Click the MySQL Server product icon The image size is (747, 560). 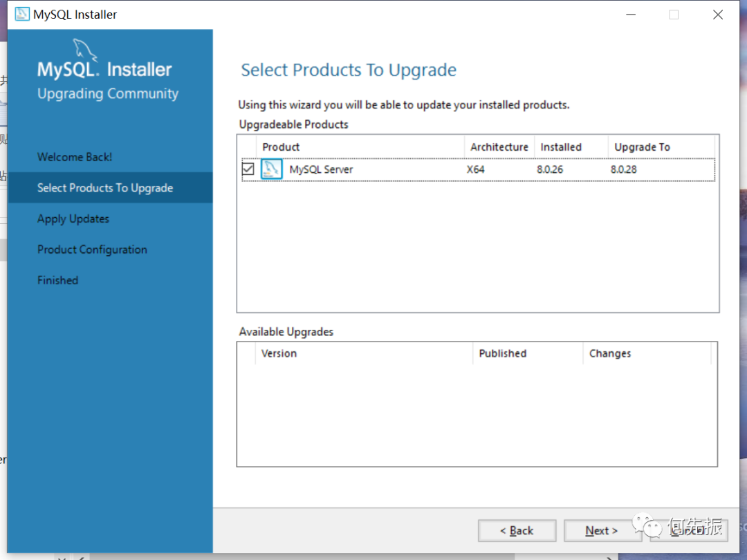coord(272,169)
